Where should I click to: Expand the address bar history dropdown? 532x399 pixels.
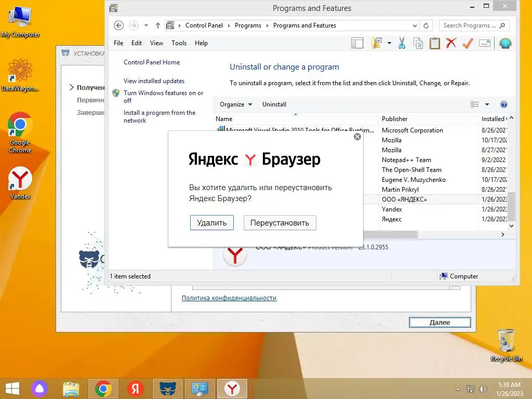pos(415,25)
